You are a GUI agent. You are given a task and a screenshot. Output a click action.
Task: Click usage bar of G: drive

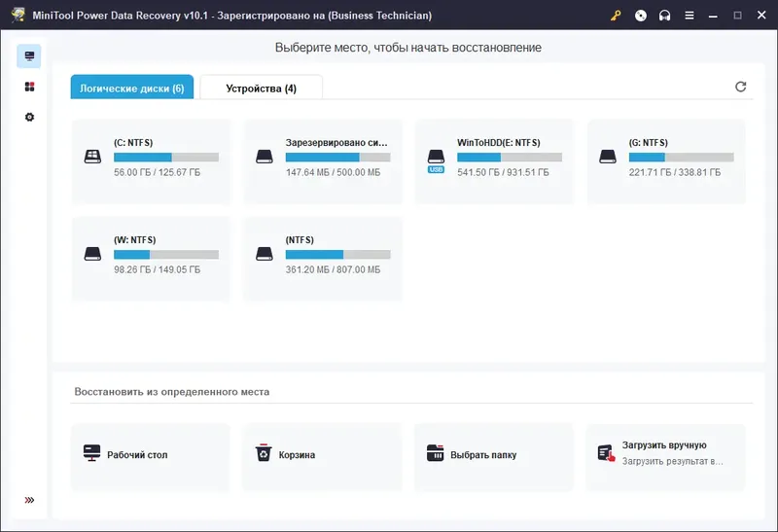[x=682, y=158]
